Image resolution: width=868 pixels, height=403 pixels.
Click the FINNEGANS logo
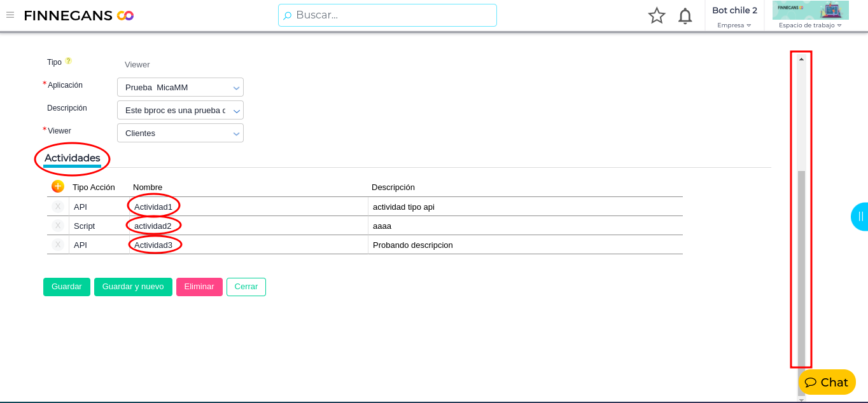point(78,16)
